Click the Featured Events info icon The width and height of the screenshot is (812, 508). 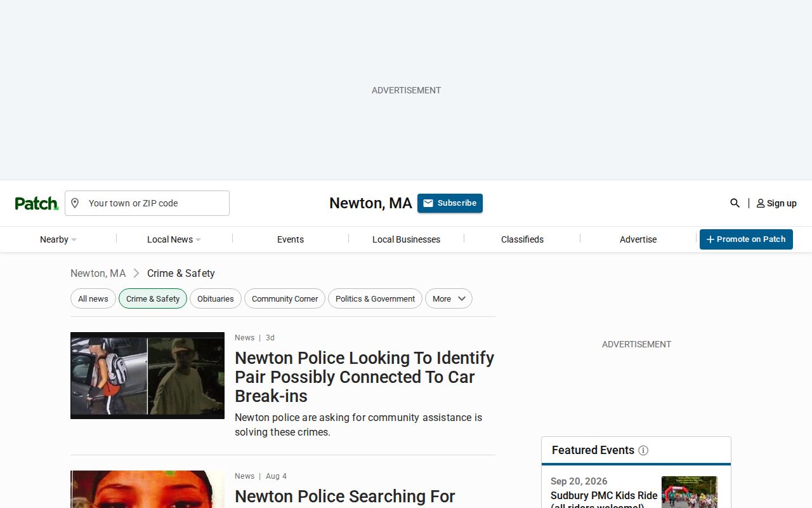coord(643,450)
